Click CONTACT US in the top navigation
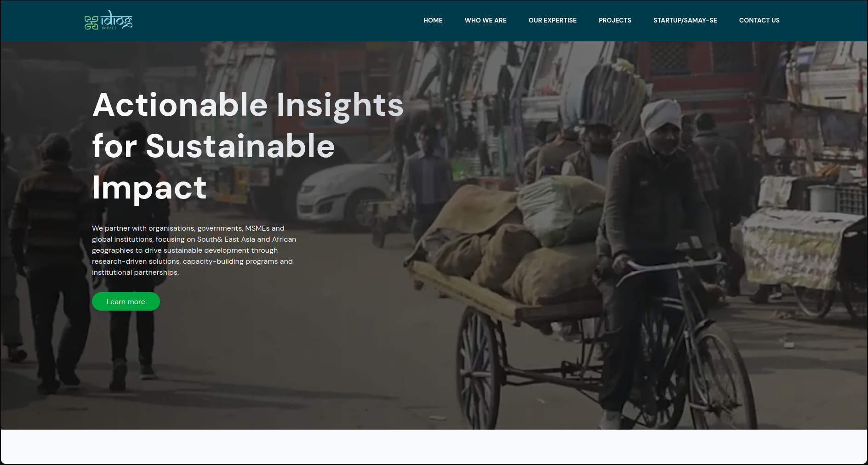868x465 pixels. click(759, 20)
